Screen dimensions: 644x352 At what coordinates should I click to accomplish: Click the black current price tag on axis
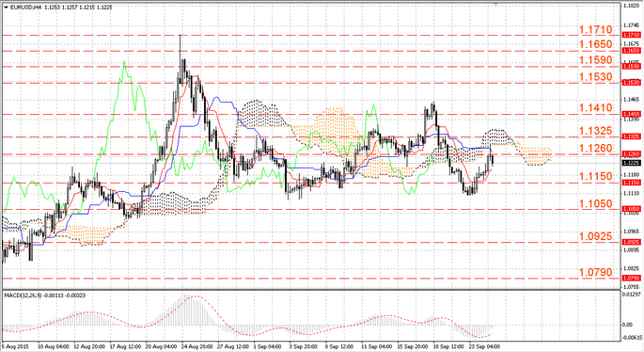pyautogui.click(x=631, y=163)
